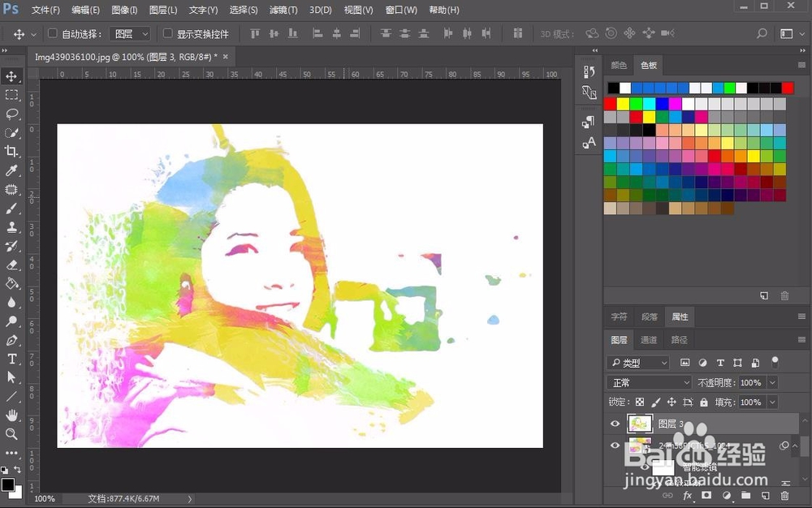Create a new layer with page icon
Image resolution: width=812 pixels, height=508 pixels.
coord(766,496)
